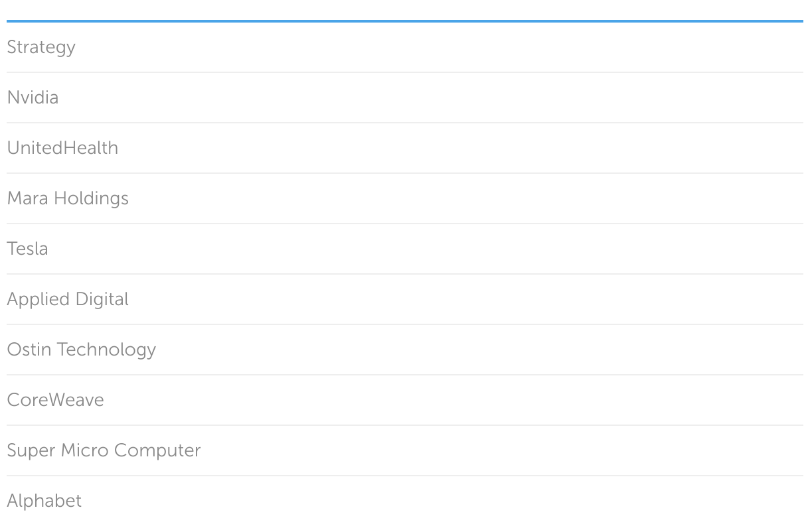The image size is (810, 532).
Task: Select the Super Micro Computer row
Action: 405,450
